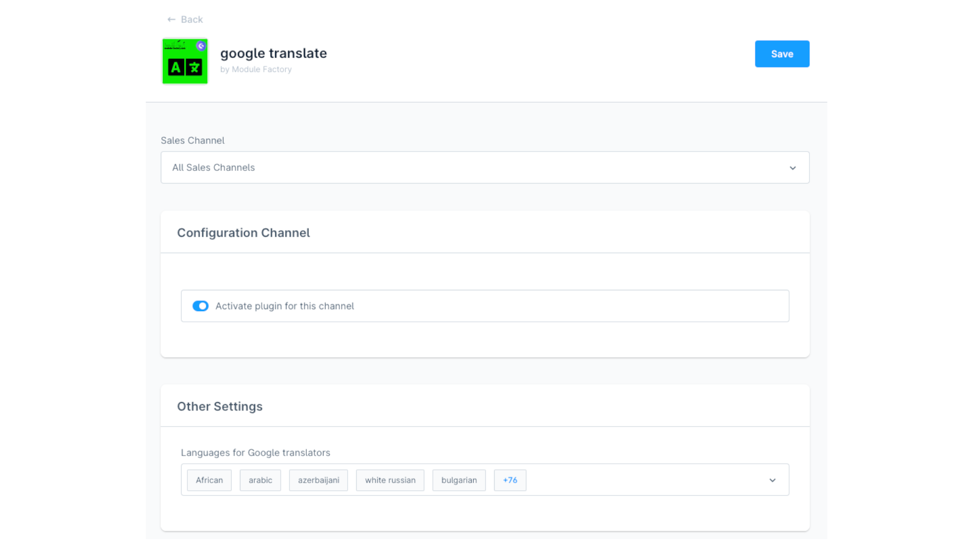Click the back arrow icon
The width and height of the screenshot is (980, 551).
point(171,19)
